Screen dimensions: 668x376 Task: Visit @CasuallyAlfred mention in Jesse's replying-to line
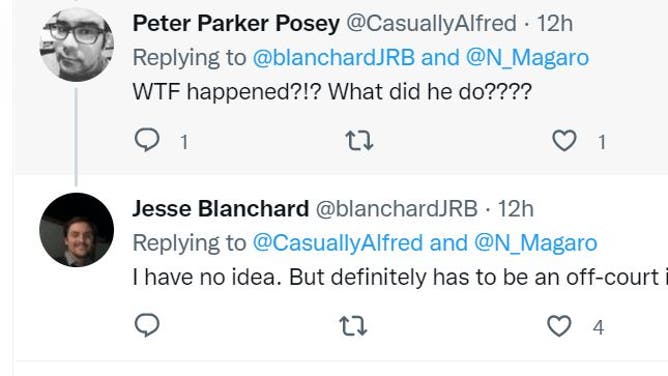click(338, 243)
